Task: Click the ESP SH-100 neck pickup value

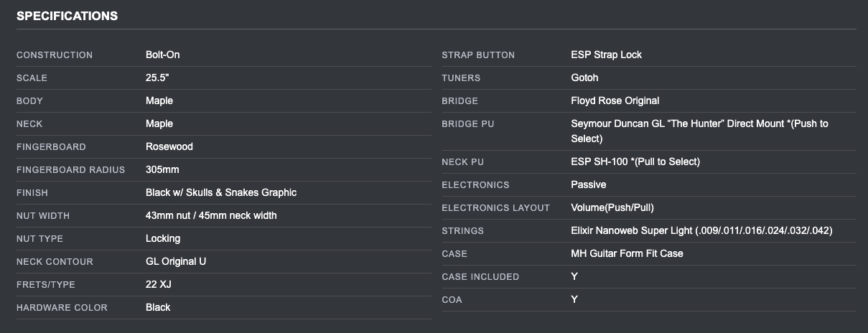Action: point(635,161)
